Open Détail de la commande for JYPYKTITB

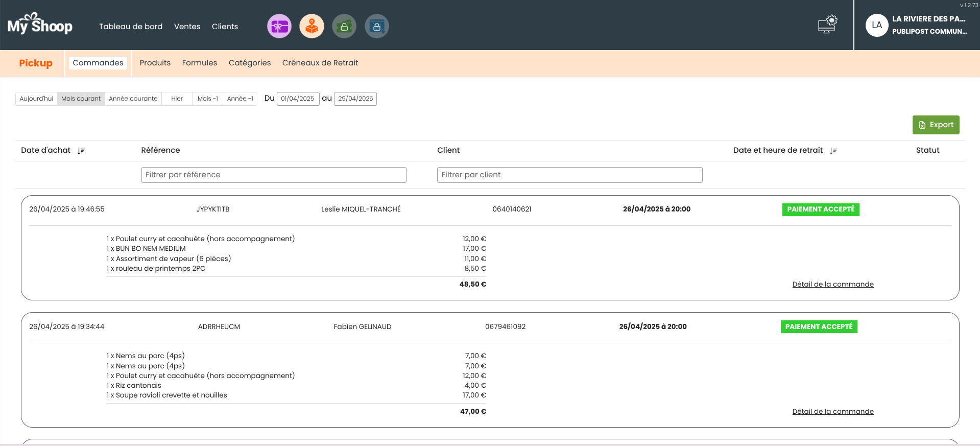click(833, 284)
